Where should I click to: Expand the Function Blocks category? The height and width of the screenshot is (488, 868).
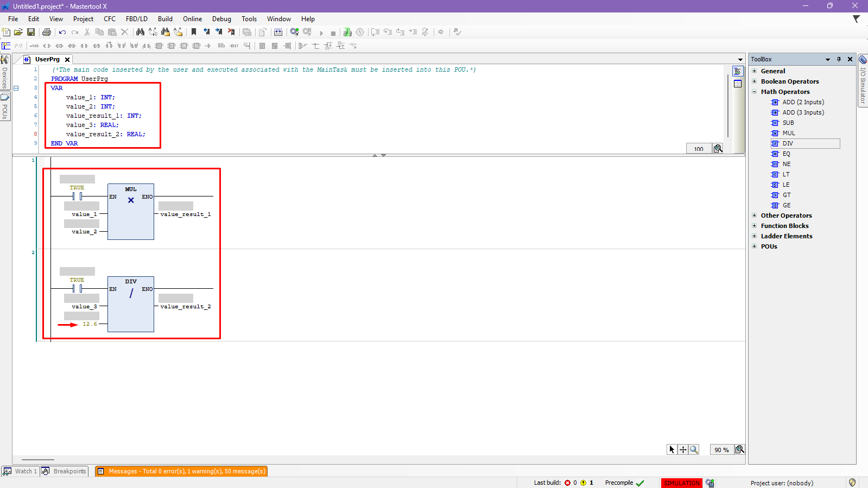754,226
